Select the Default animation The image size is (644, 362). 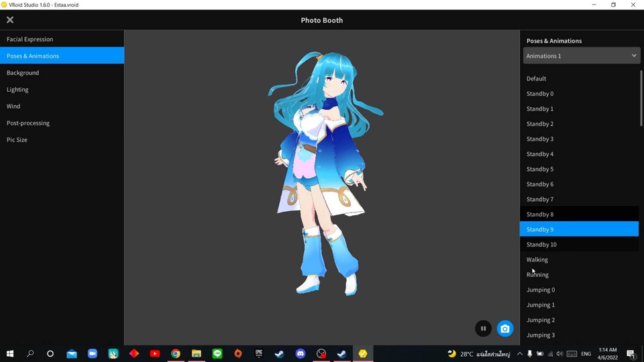point(579,78)
